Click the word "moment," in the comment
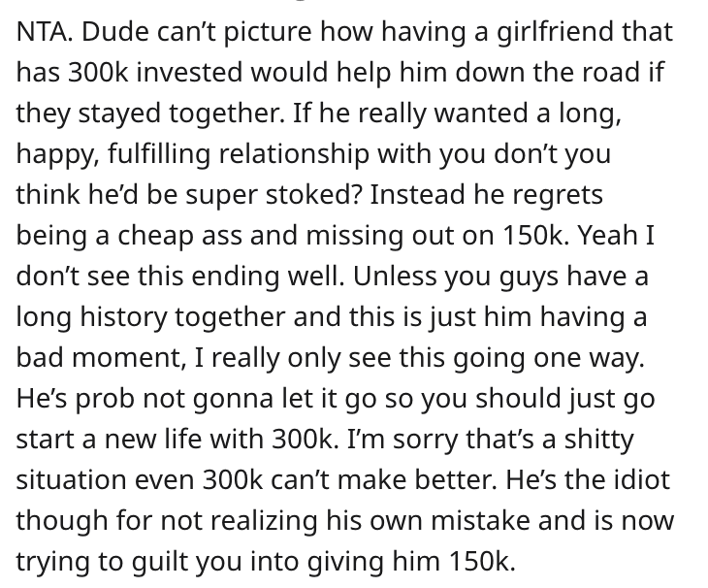The width and height of the screenshot is (708, 588). pyautogui.click(x=129, y=358)
